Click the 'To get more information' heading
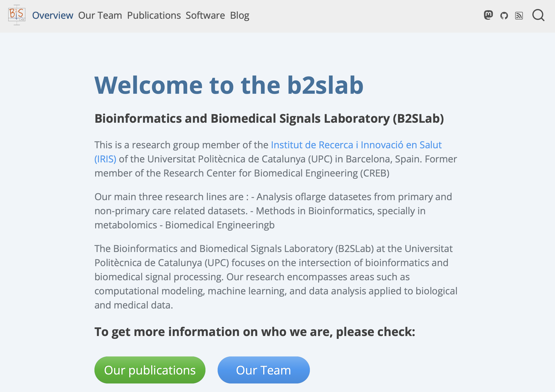The width and height of the screenshot is (555, 392). pos(255,332)
